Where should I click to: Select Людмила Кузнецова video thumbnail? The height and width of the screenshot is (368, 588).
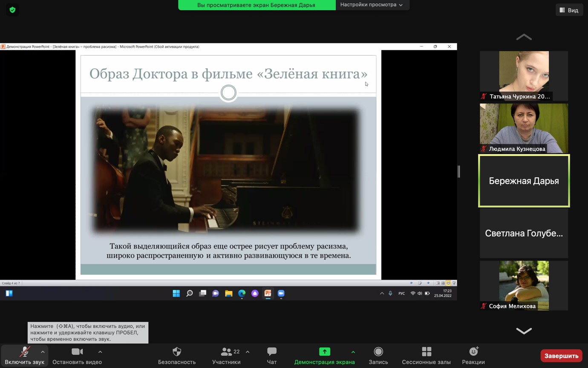pyautogui.click(x=524, y=128)
